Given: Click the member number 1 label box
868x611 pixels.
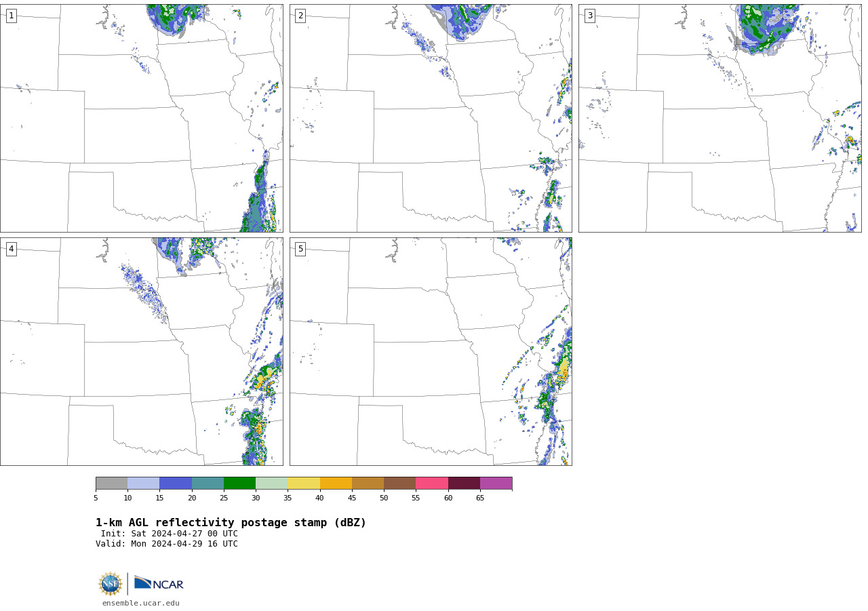Looking at the screenshot, I should (11, 16).
